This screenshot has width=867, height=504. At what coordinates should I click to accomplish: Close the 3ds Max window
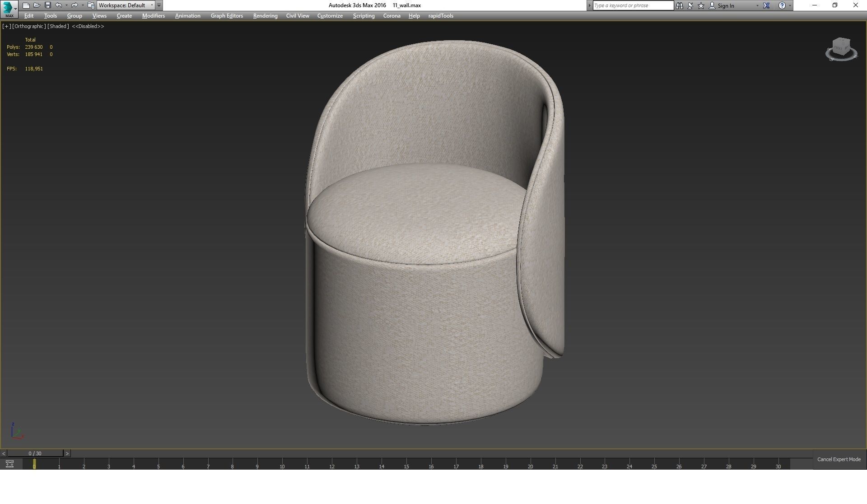856,5
